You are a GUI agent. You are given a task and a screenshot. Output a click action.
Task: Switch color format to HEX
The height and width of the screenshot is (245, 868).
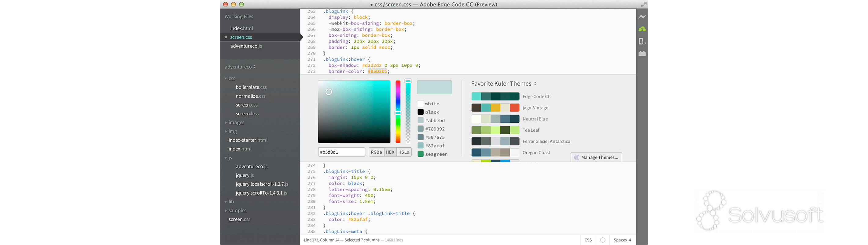point(390,152)
